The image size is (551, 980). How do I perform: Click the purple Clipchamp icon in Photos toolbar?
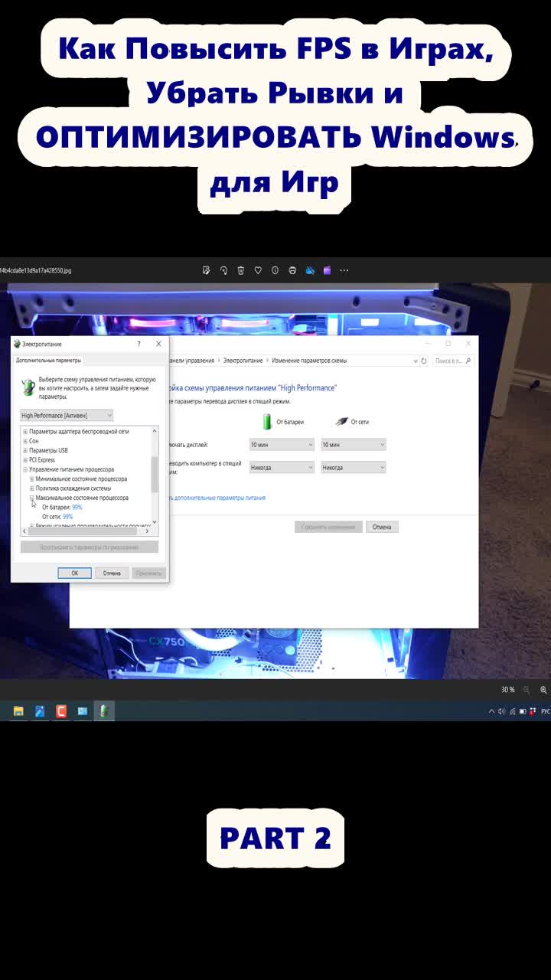(x=327, y=270)
